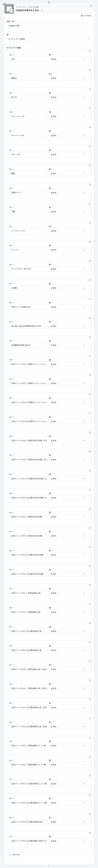Remove the 通貨 key row
Image resolution: width=98 pixels, height=868 pixels.
tap(90, 165)
